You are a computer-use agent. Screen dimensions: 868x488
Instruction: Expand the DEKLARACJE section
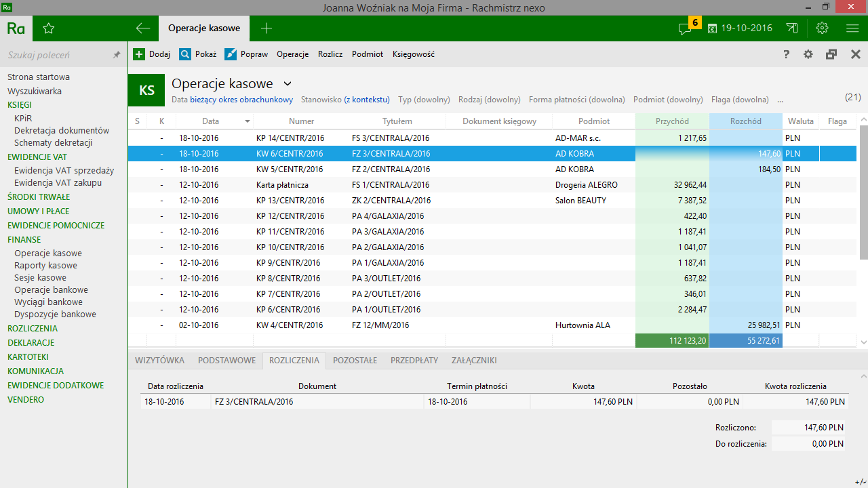[x=31, y=342]
